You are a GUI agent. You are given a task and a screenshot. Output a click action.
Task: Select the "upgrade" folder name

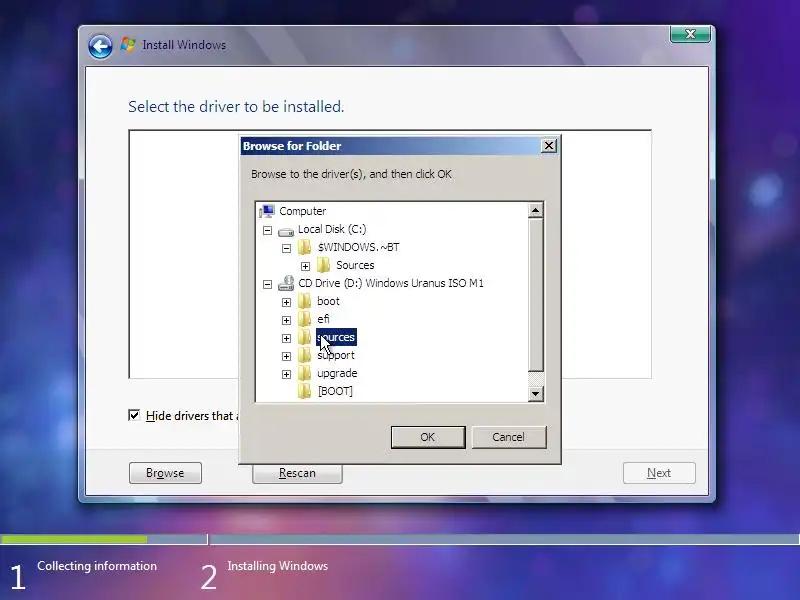[x=337, y=373]
